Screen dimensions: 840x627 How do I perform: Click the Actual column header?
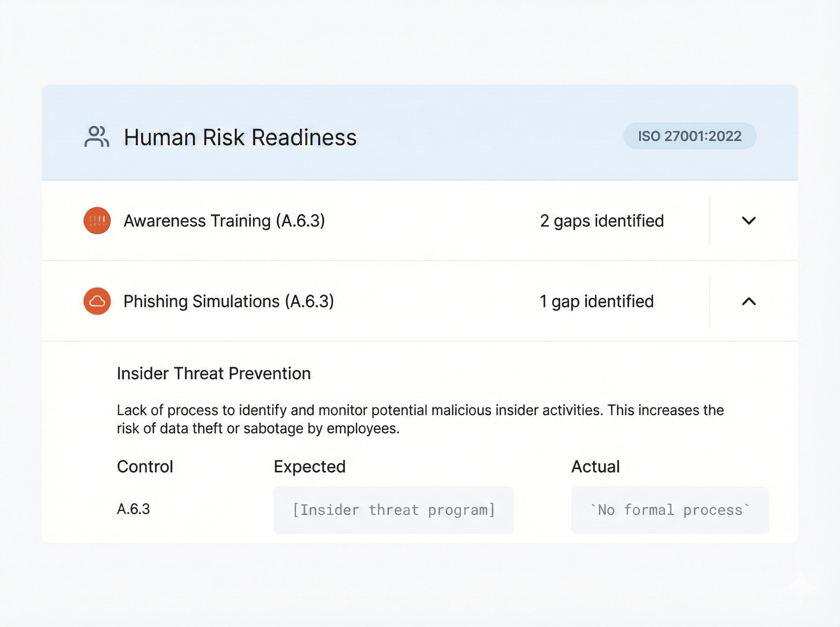point(595,466)
